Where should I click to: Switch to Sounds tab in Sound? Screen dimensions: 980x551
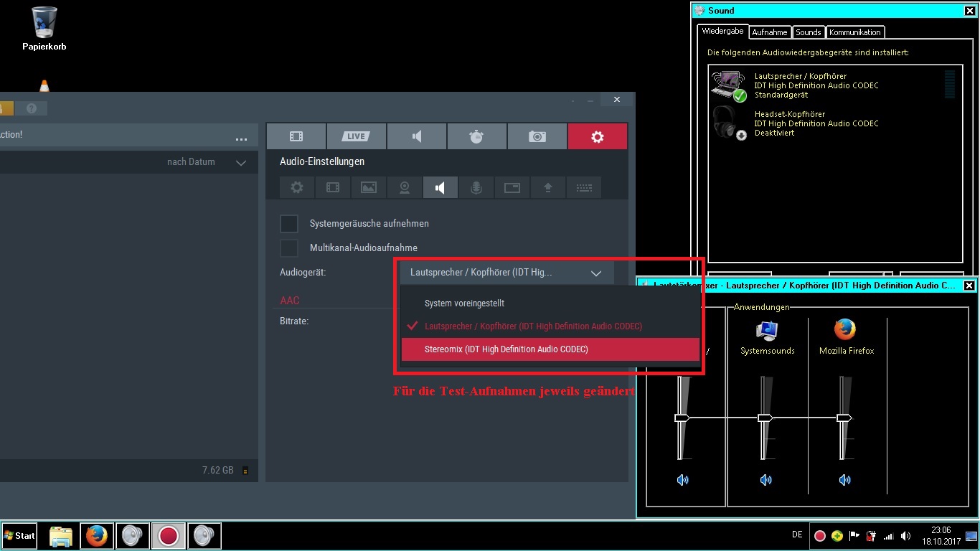tap(809, 32)
